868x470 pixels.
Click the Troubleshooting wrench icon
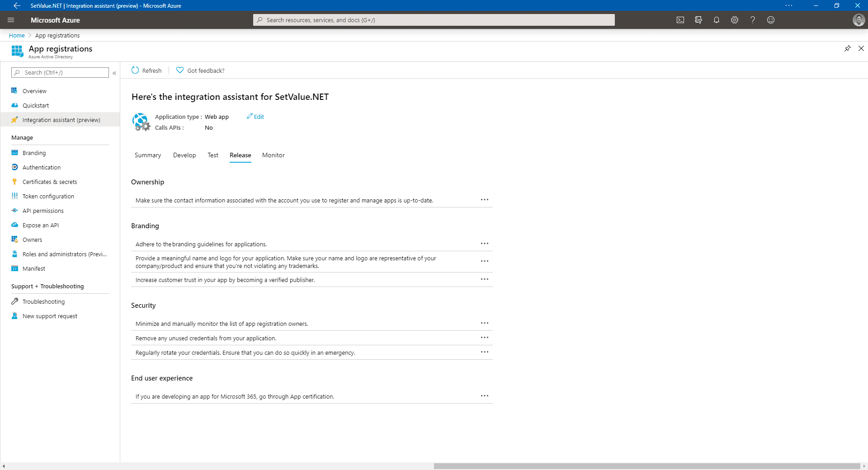pyautogui.click(x=14, y=301)
